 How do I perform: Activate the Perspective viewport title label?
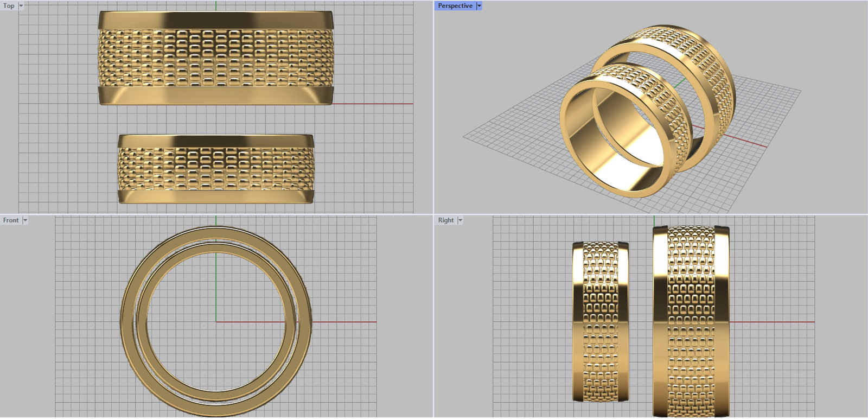pos(455,6)
